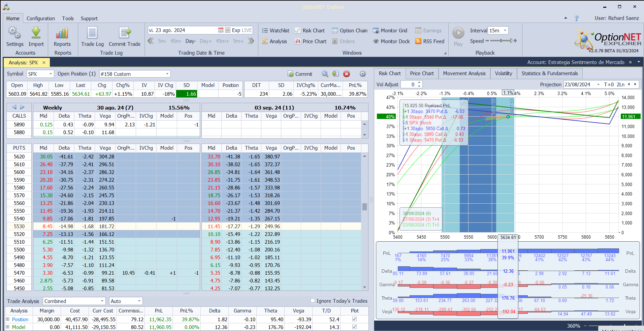Open Risk Chart window from ribbon
644x331 pixels.
click(310, 31)
